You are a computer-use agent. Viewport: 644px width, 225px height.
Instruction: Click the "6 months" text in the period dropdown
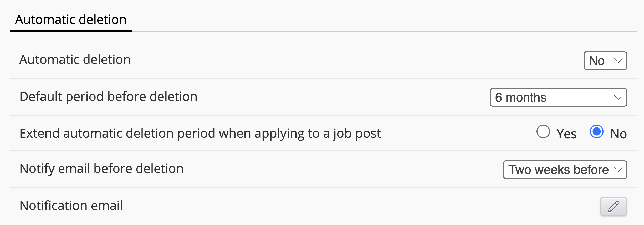click(x=521, y=98)
